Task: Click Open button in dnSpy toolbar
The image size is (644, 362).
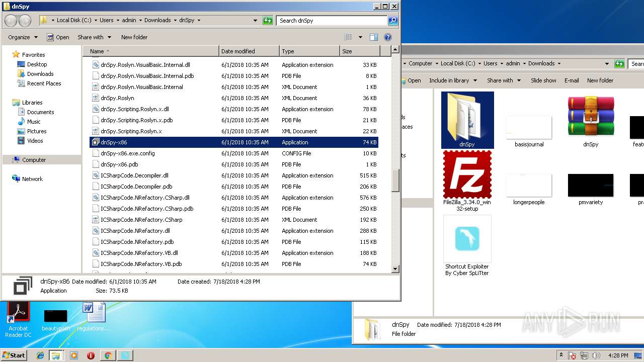Action: (58, 37)
